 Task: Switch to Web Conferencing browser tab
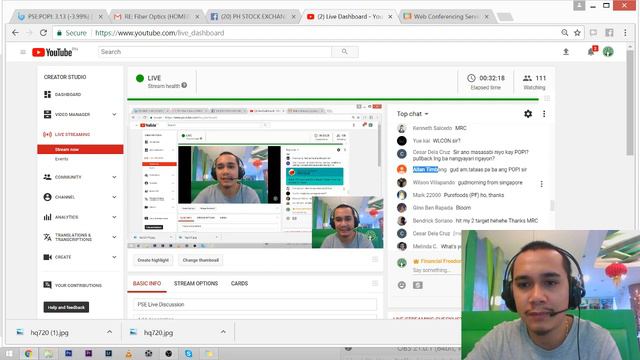tap(446, 16)
